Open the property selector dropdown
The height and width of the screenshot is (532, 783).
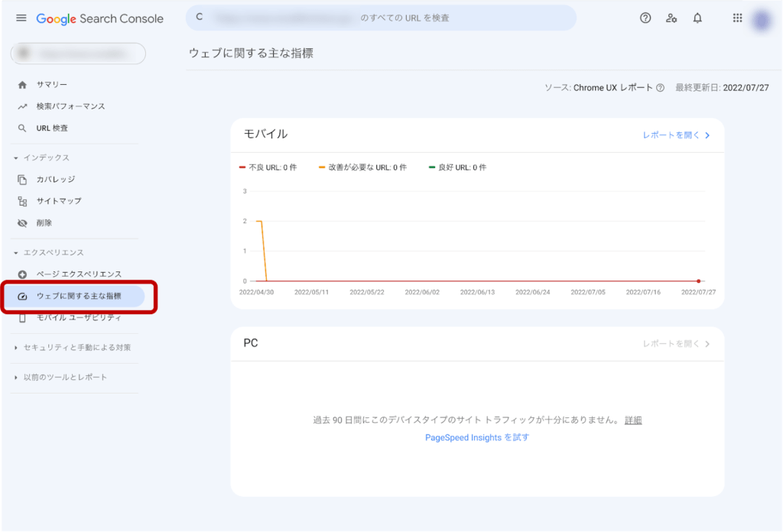click(78, 54)
